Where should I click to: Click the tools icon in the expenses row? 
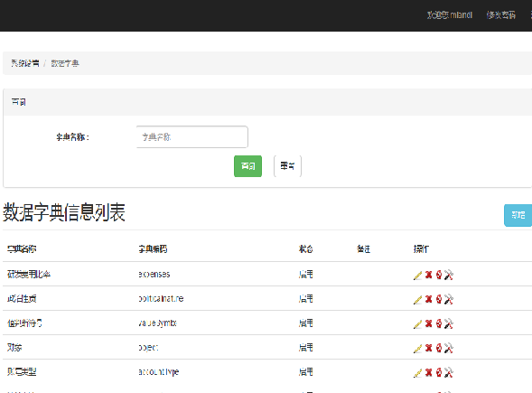tap(449, 275)
